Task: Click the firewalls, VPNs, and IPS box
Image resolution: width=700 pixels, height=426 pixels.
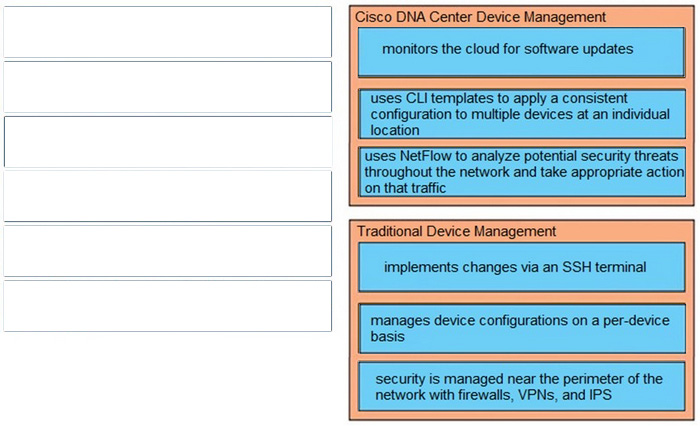Action: 522,386
